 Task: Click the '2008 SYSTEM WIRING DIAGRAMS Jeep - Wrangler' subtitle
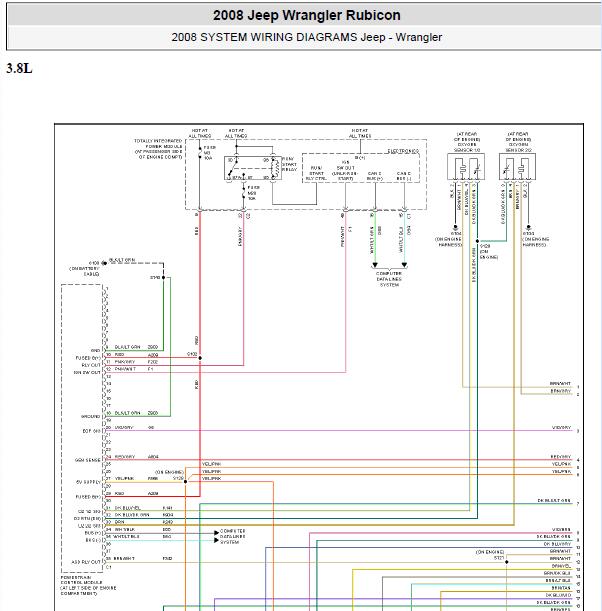307,37
